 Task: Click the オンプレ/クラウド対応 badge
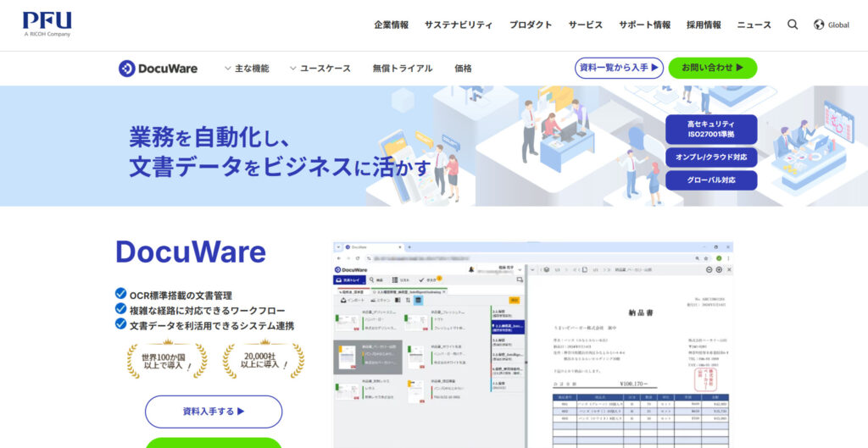coord(711,157)
